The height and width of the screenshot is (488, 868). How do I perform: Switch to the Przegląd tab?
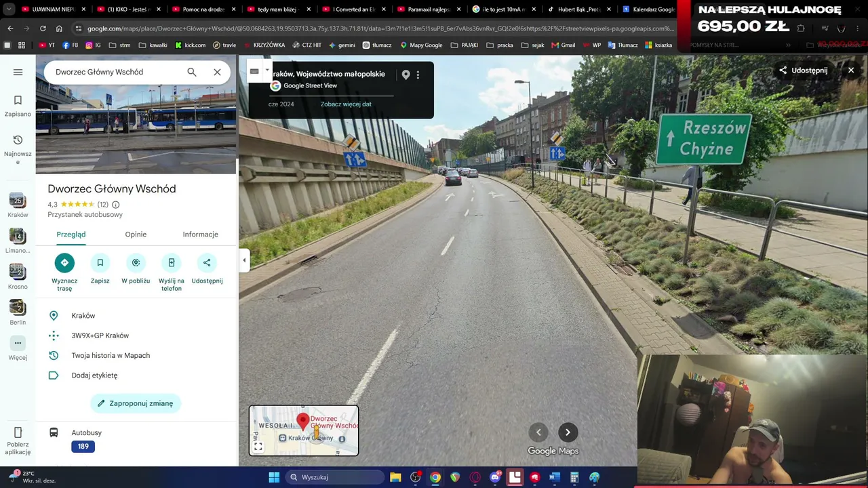pyautogui.click(x=71, y=235)
